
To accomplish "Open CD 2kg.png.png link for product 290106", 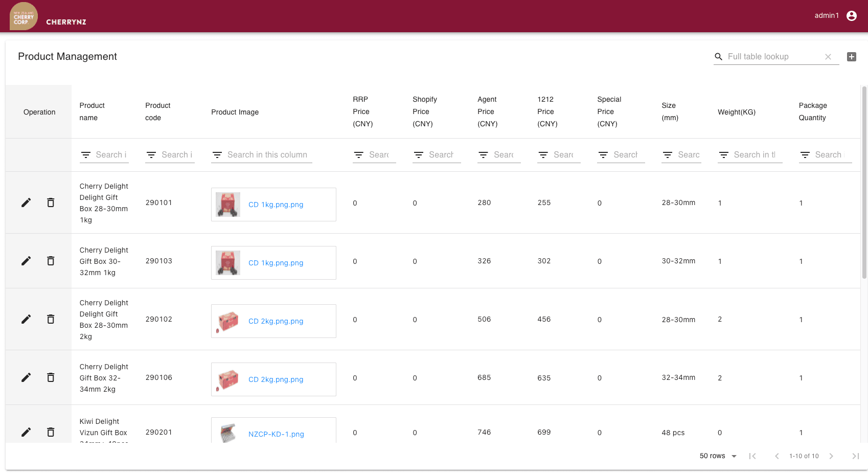I will [x=276, y=379].
